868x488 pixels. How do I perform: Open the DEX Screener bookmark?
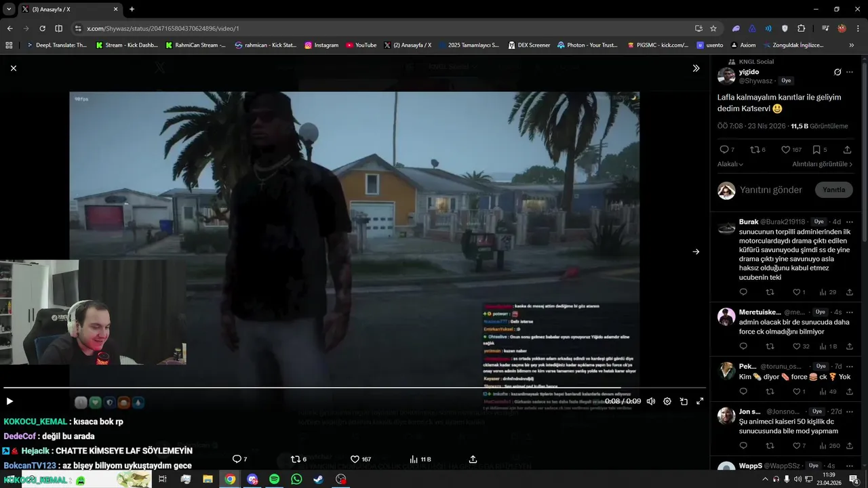pyautogui.click(x=528, y=45)
